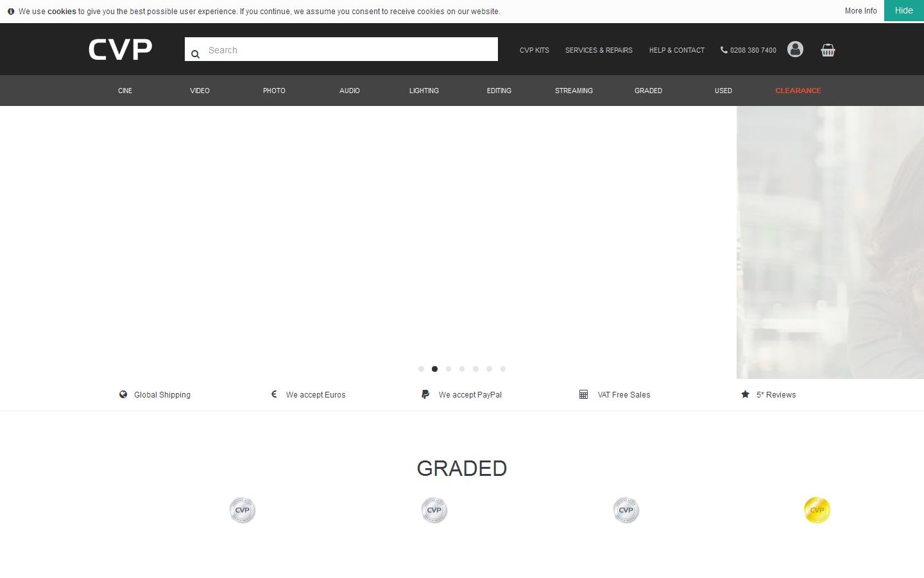Open the VIDEO category menu
924x578 pixels.
click(200, 91)
